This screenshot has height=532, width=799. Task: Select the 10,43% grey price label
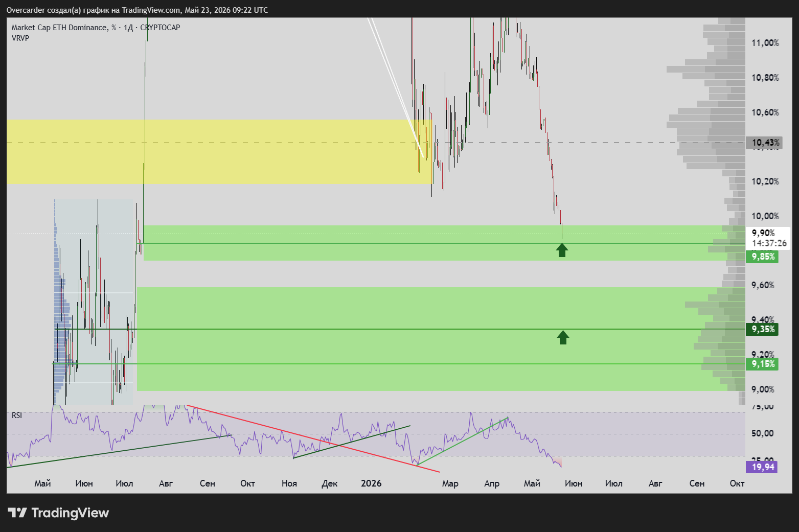(x=765, y=143)
